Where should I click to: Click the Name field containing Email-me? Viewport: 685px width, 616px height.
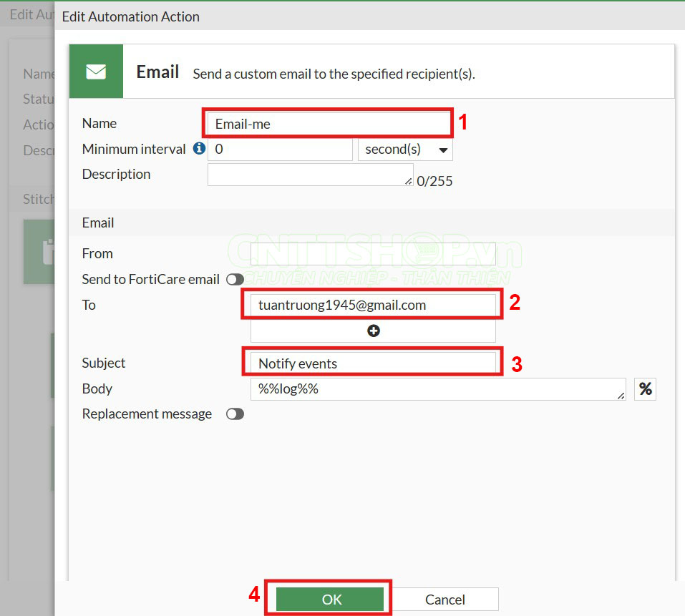point(328,124)
